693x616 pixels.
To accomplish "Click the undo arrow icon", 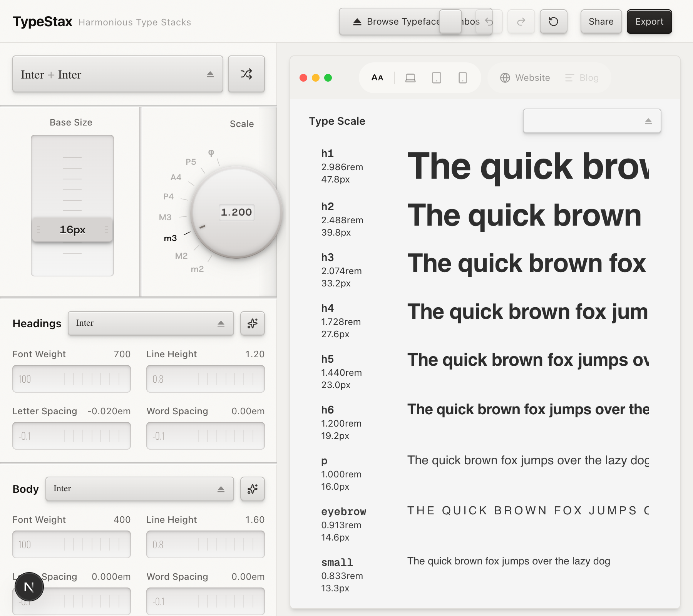I will click(x=489, y=22).
